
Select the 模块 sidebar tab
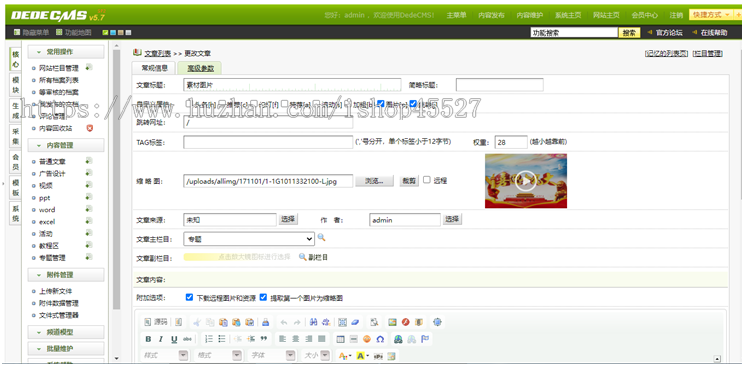pyautogui.click(x=16, y=84)
